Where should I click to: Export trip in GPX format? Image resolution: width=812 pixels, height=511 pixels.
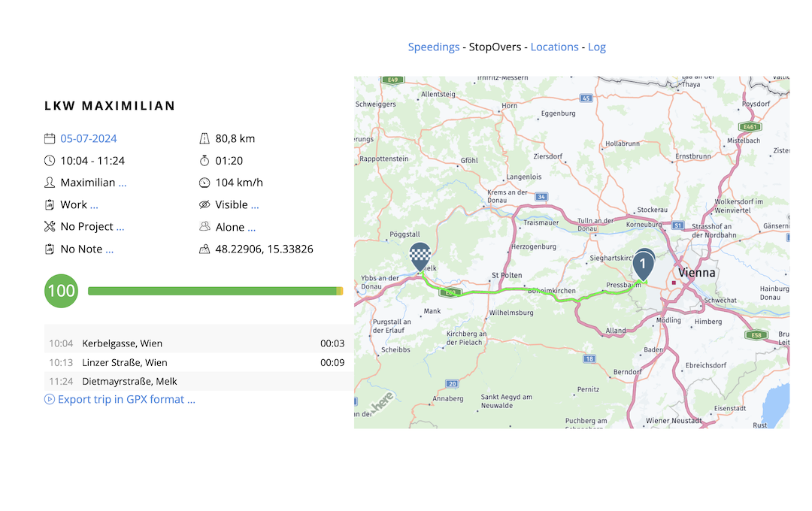(120, 399)
